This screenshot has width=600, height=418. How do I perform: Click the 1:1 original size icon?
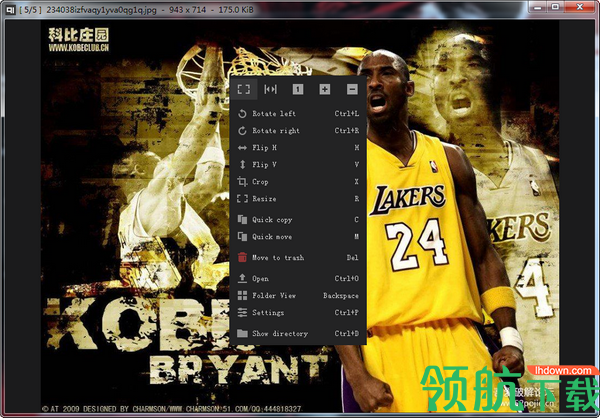(x=298, y=89)
